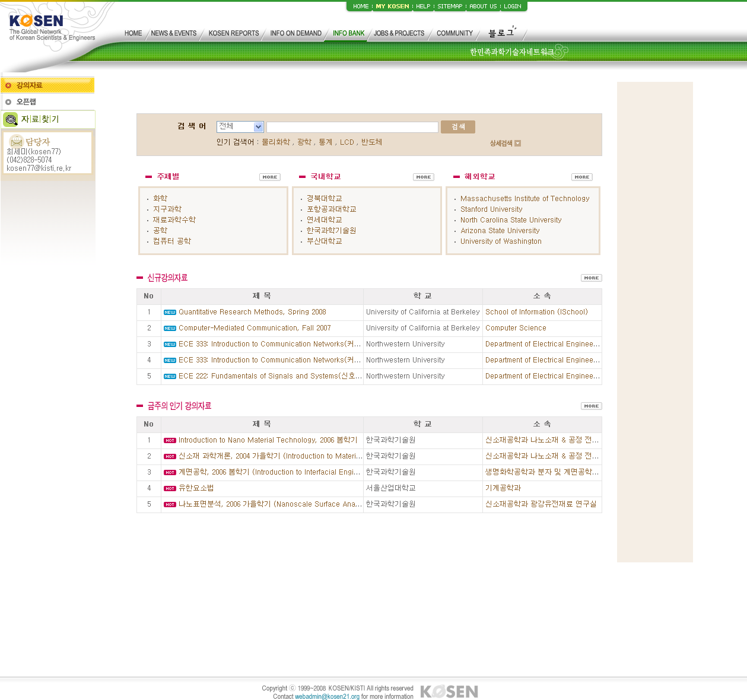Open the HOME main navigation tab

point(133,33)
